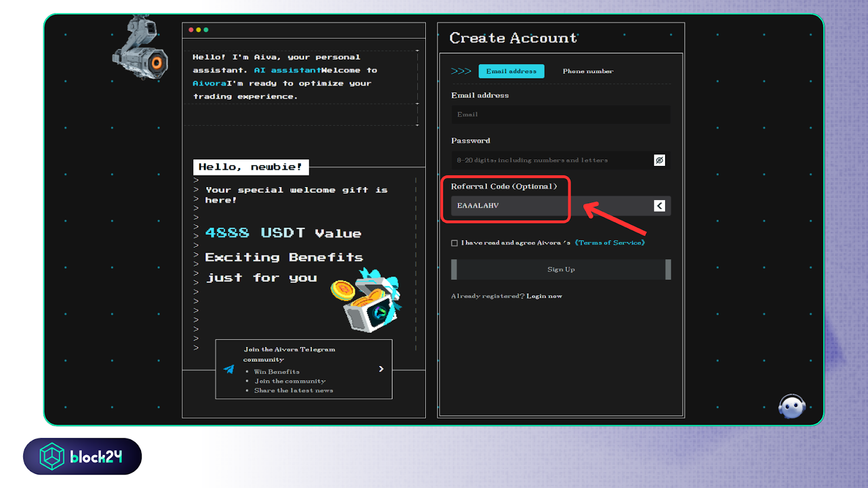This screenshot has width=868, height=488.
Task: Open the Join Aivora Telegram community card
Action: click(x=304, y=369)
